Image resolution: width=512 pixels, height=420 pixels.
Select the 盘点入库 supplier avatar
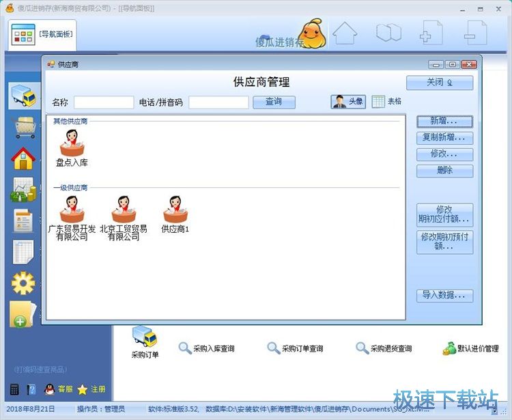pyautogui.click(x=72, y=148)
